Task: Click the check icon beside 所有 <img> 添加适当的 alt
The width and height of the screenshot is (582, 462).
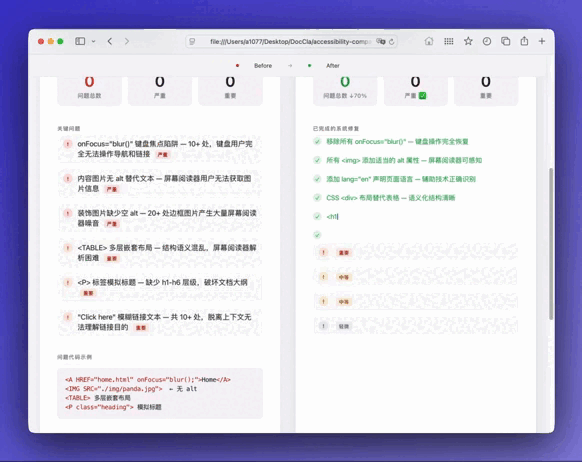Action: [x=317, y=160]
